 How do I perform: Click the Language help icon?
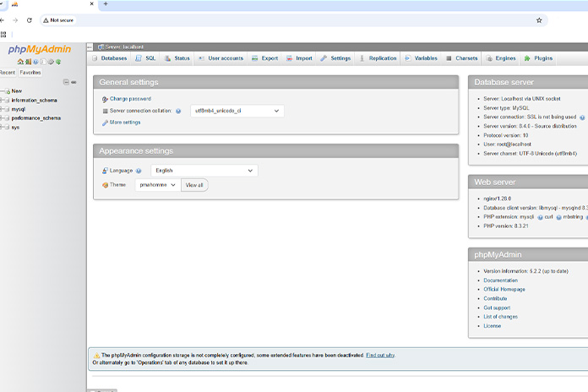click(x=139, y=171)
